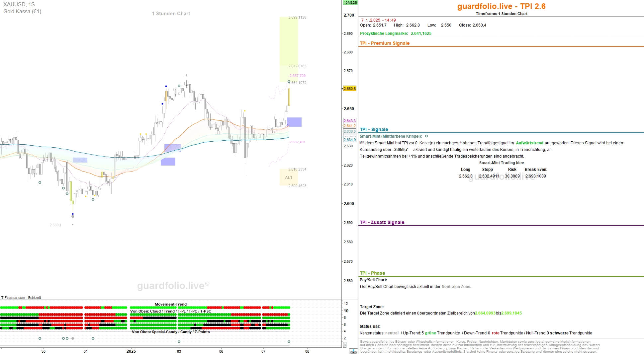Click the Cloud / Trend / T-PE legend text
644x354 pixels.
tap(171, 311)
